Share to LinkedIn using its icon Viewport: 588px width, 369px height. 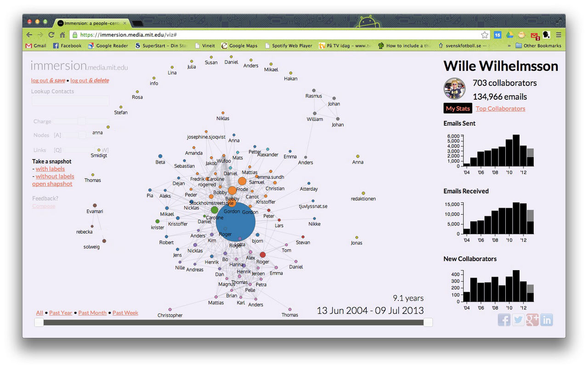pos(547,320)
